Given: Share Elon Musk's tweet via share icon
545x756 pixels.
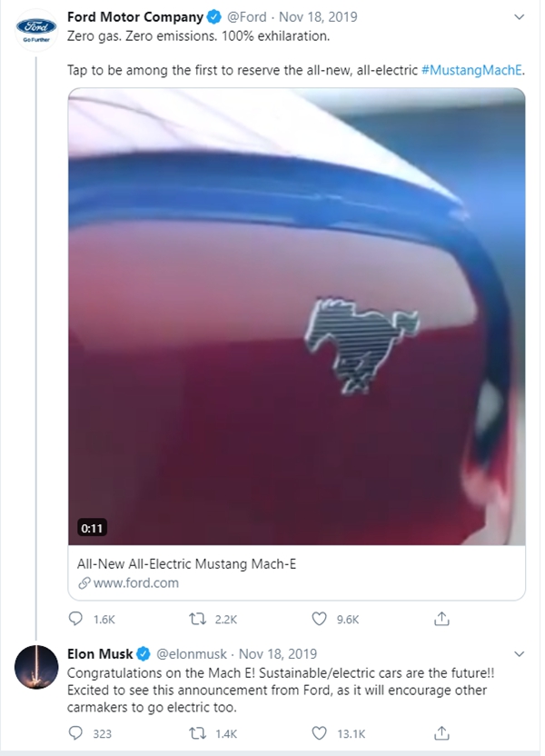Looking at the screenshot, I should pyautogui.click(x=441, y=732).
